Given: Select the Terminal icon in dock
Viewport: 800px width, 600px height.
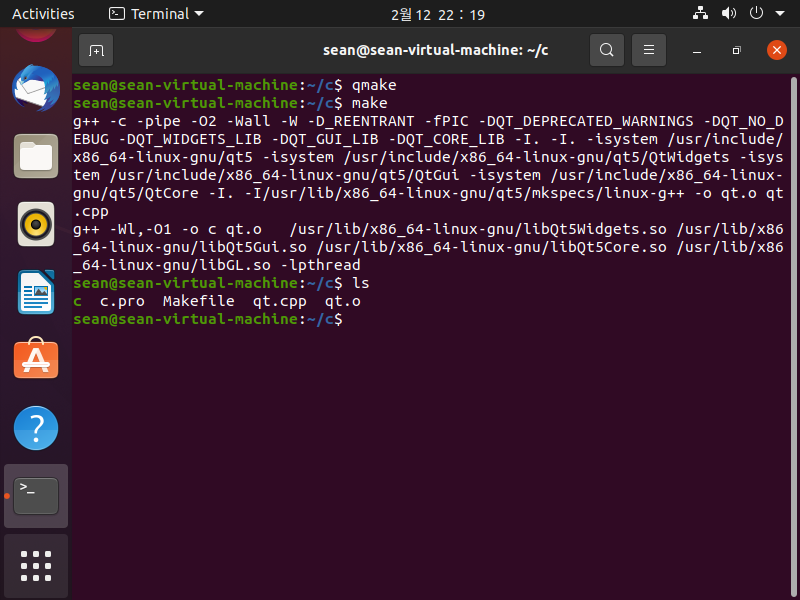Looking at the screenshot, I should tap(36, 496).
